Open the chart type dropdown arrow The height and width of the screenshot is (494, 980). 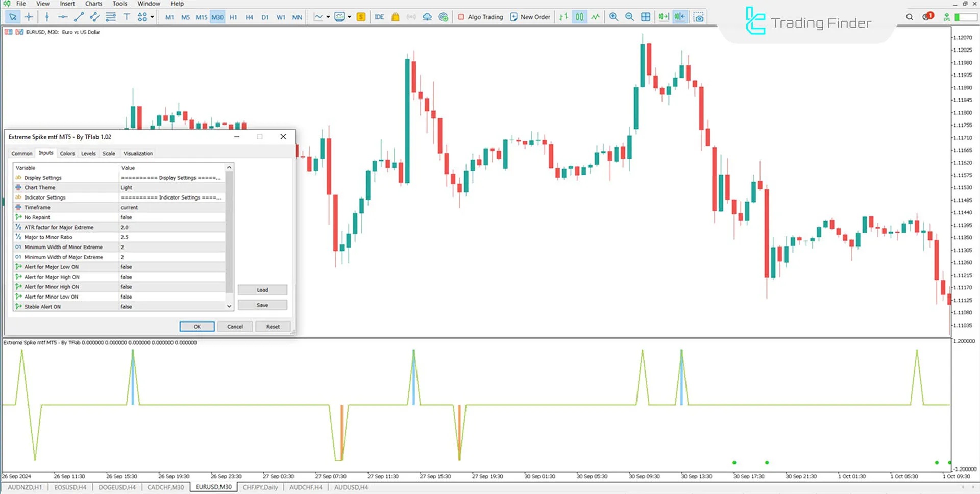tap(328, 17)
